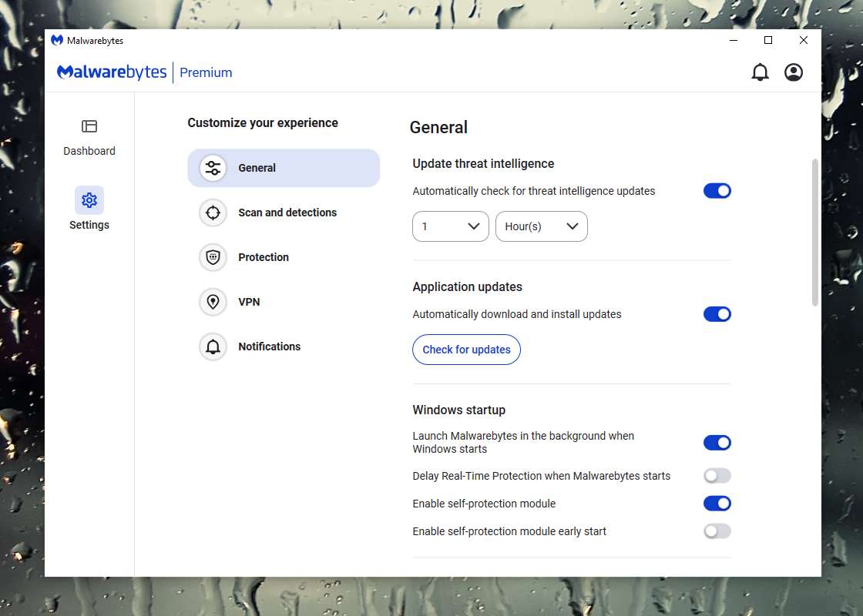The width and height of the screenshot is (863, 616).
Task: Open the update interval number dropdown
Action: pyautogui.click(x=450, y=226)
